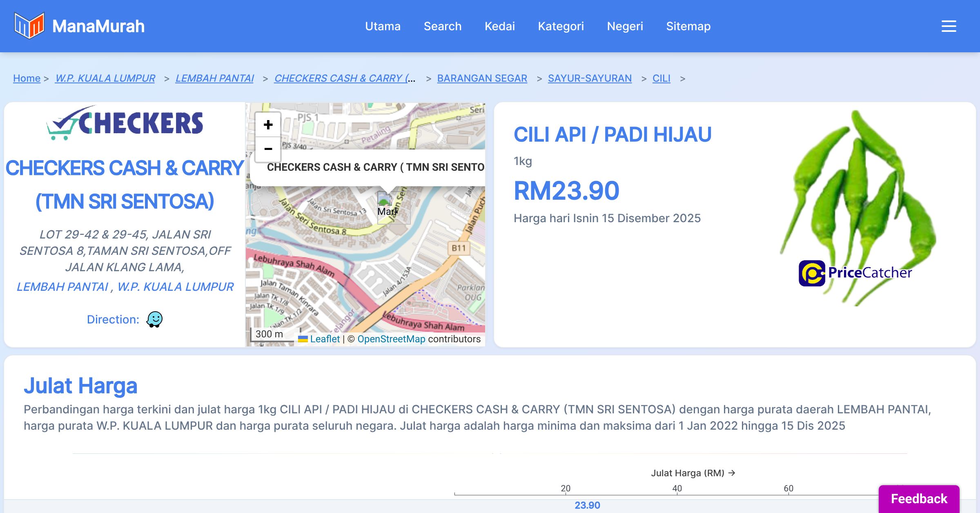This screenshot has height=513, width=980.
Task: Click the Home breadcrumb link
Action: [x=27, y=78]
